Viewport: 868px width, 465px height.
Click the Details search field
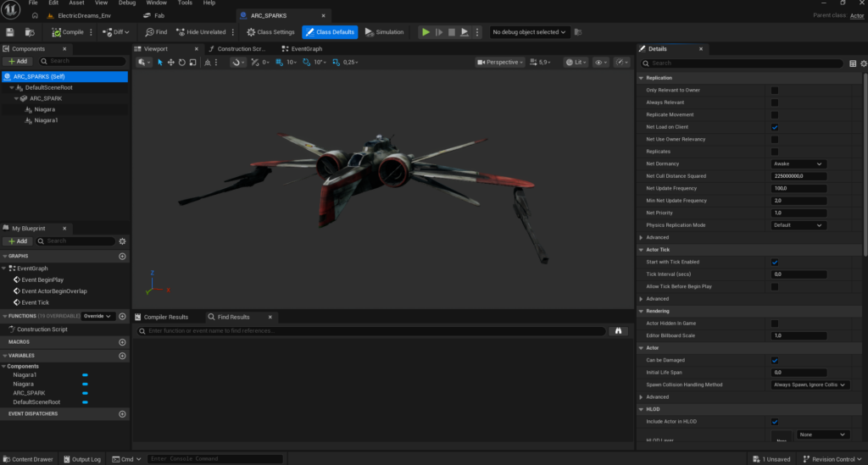[742, 64]
